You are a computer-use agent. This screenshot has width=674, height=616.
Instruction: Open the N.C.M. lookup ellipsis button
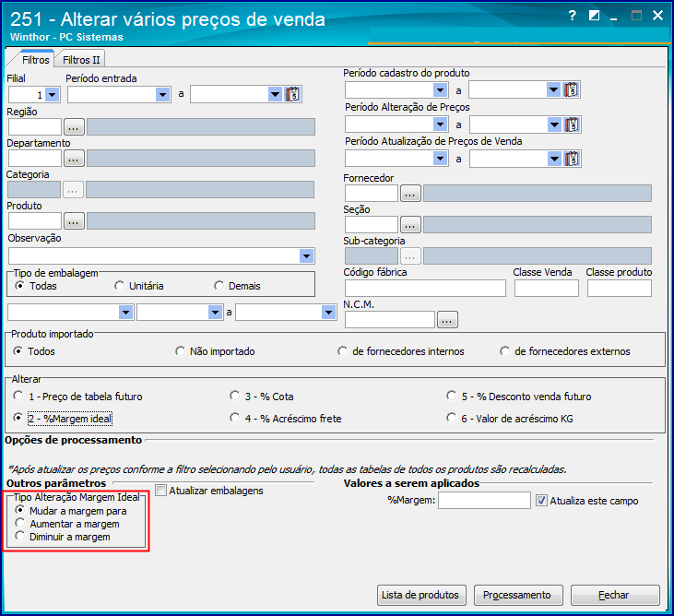(447, 320)
